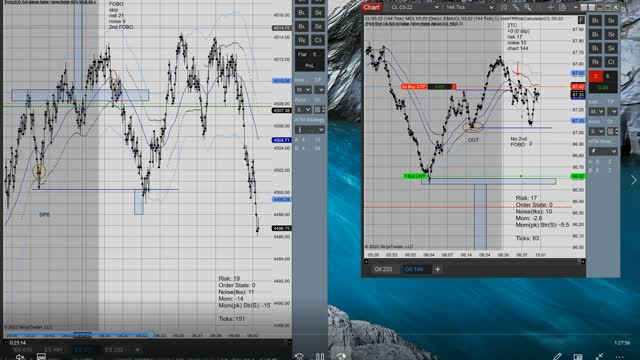Open order type M dropdown in ES chart trader
This screenshot has width=640, height=360.
point(303,89)
